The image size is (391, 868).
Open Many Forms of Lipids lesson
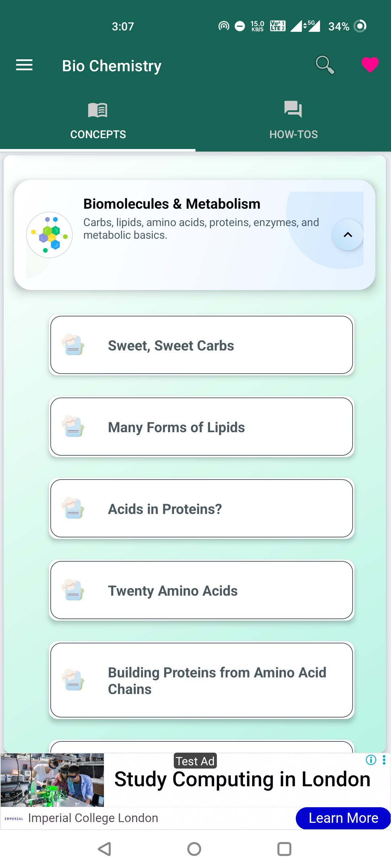point(202,427)
